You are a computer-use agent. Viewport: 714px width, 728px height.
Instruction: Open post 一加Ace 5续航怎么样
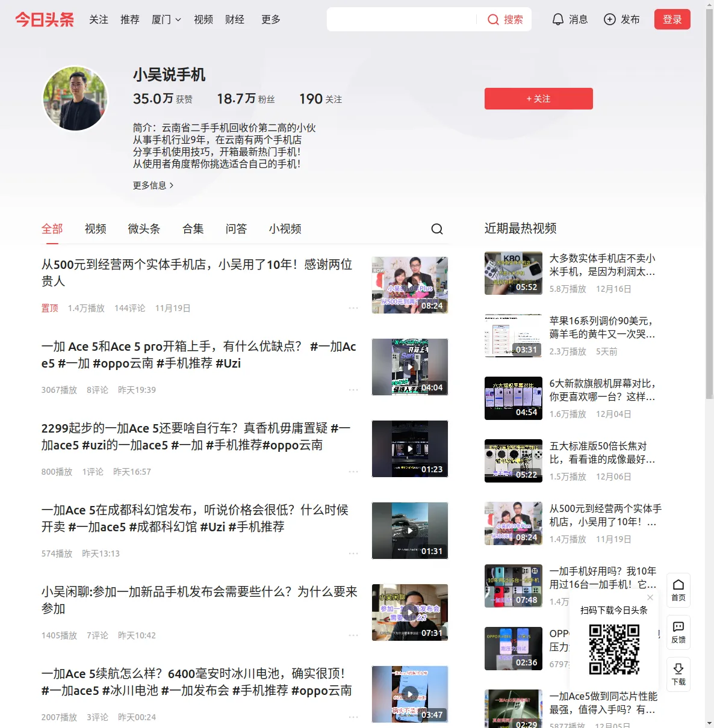197,682
